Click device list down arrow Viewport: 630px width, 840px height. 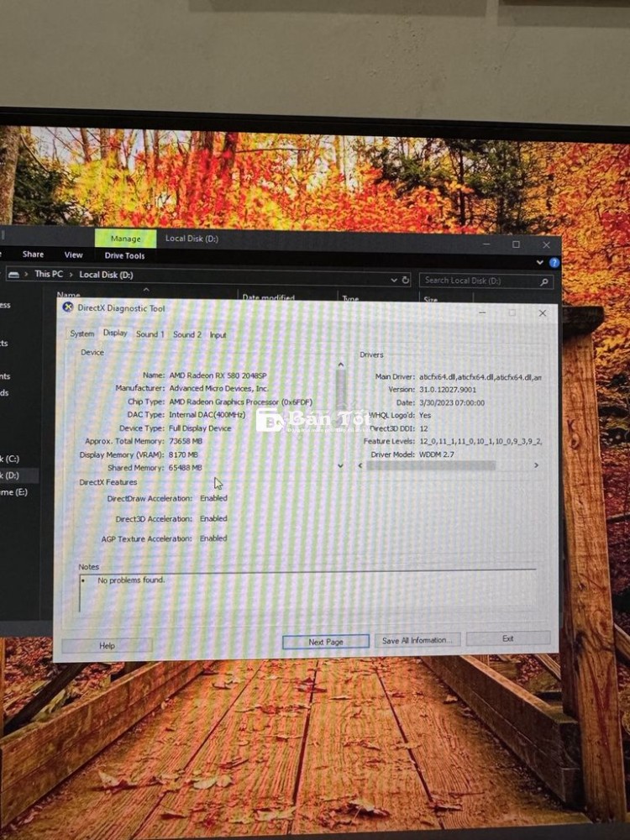[340, 466]
